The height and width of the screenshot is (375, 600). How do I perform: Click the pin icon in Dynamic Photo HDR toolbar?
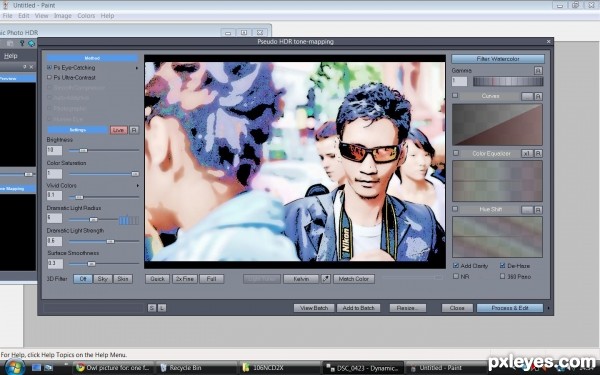point(22,43)
